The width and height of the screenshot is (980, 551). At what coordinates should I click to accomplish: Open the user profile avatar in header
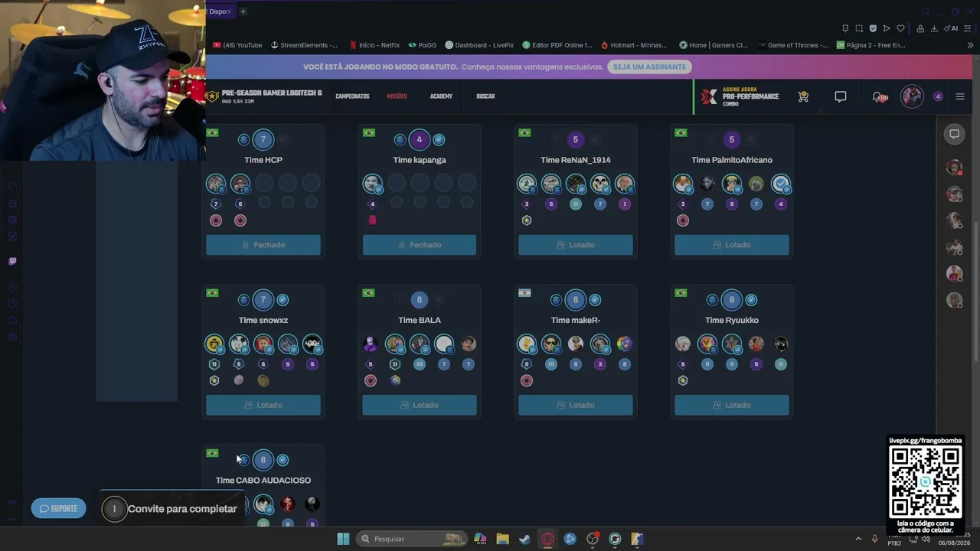pos(912,96)
